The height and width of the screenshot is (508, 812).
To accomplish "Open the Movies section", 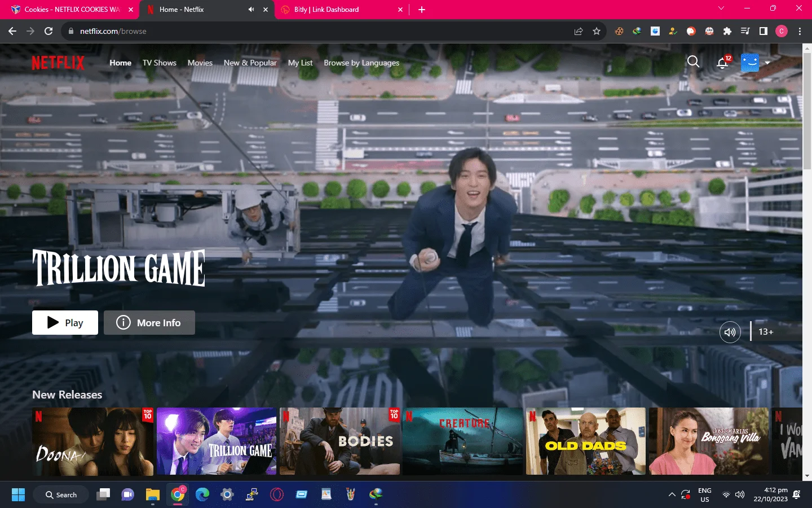I will point(200,63).
